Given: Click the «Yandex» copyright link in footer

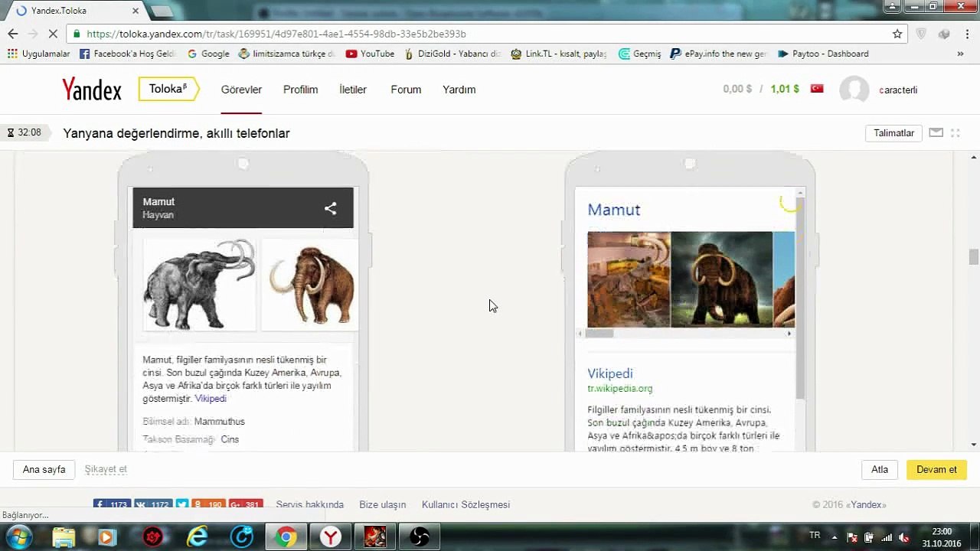Looking at the screenshot, I should [867, 504].
